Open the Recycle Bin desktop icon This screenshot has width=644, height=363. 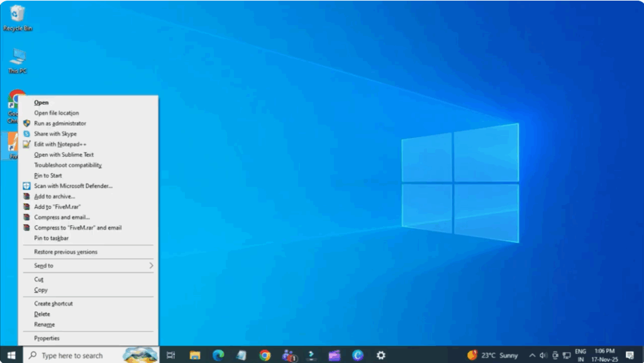click(18, 16)
